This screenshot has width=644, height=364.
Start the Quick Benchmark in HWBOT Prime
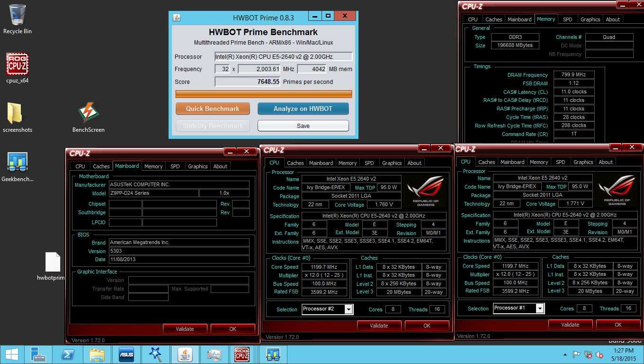pyautogui.click(x=213, y=109)
